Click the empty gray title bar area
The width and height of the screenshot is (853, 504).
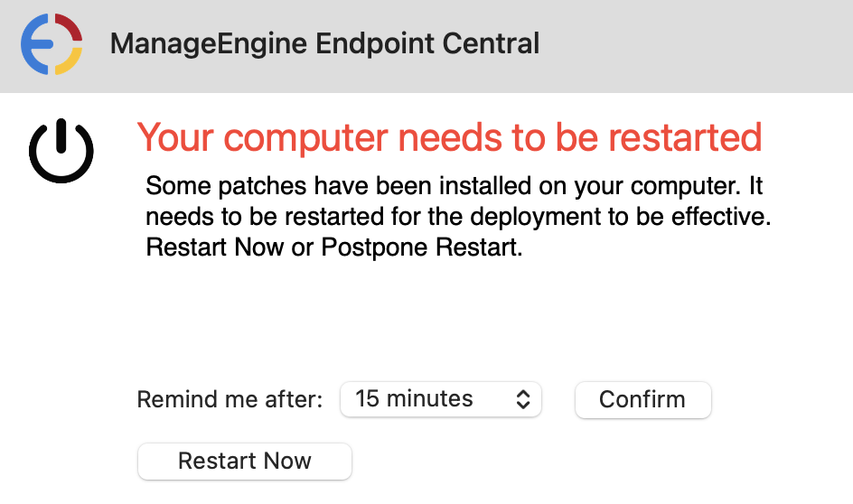click(705, 43)
